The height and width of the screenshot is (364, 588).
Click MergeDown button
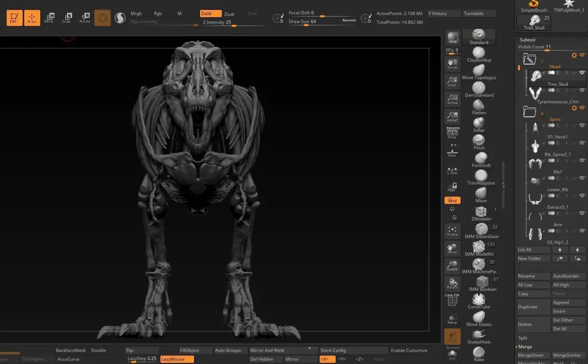(534, 355)
